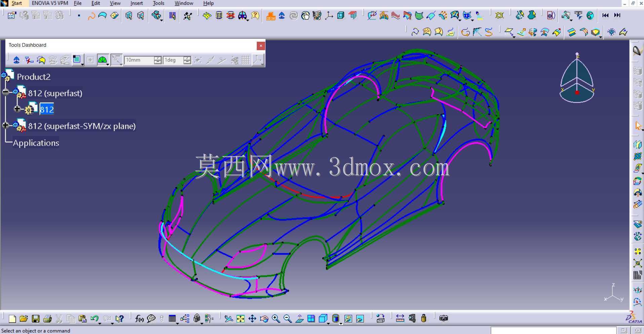Click the 10mm value field

coord(139,60)
